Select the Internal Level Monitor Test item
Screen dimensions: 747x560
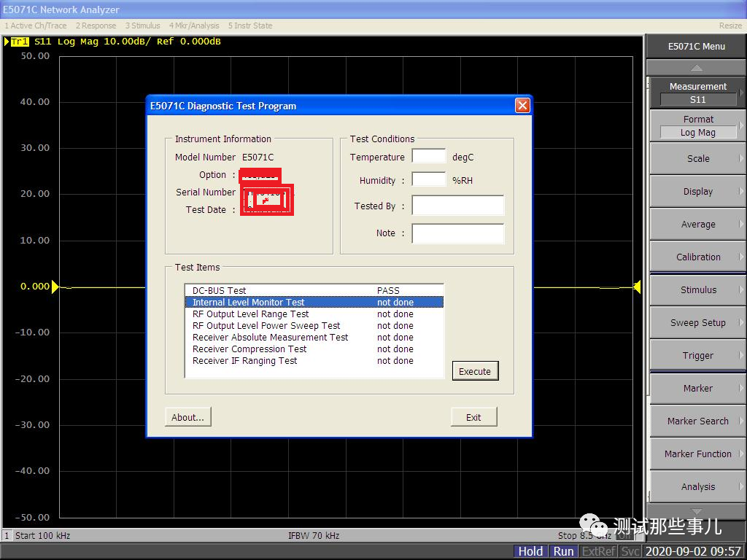click(314, 302)
